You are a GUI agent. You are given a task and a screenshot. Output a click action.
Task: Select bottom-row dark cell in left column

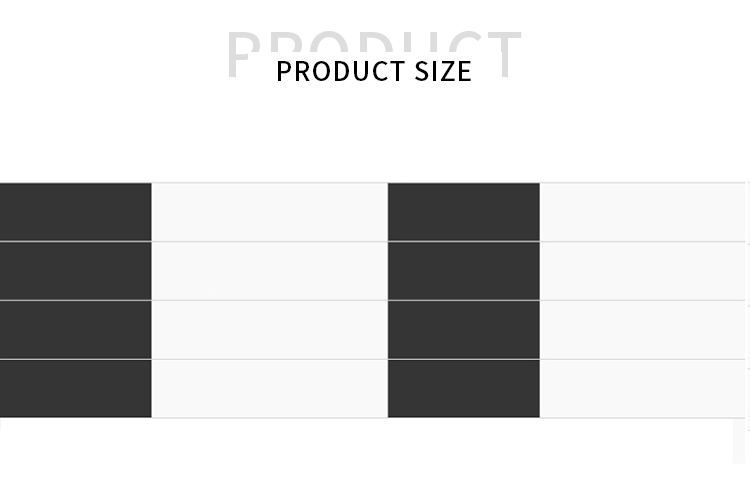pos(75,389)
